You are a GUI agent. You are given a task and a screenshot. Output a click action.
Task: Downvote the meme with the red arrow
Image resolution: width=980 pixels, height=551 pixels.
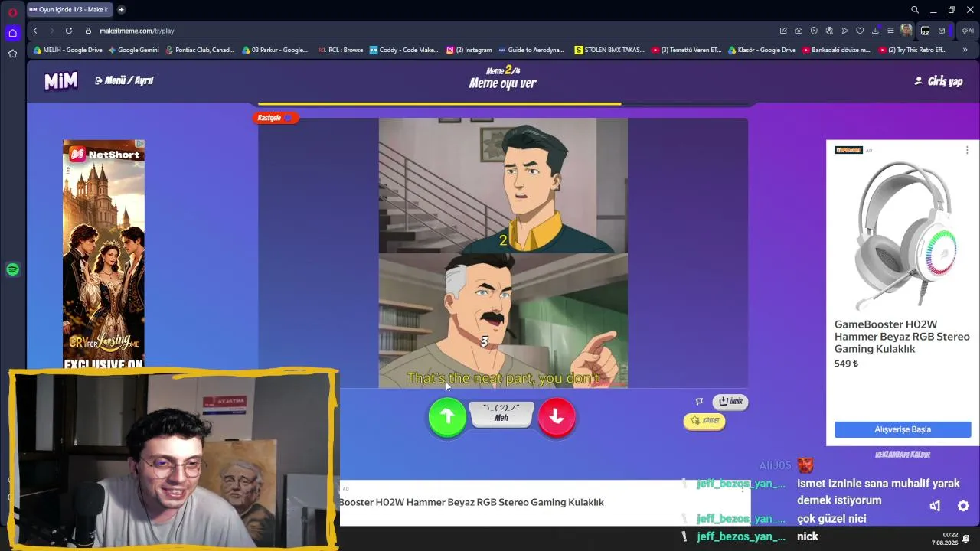(x=557, y=416)
